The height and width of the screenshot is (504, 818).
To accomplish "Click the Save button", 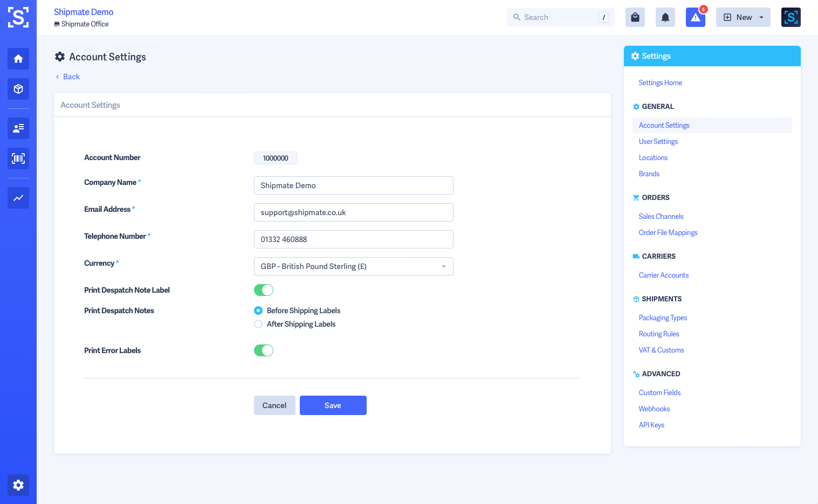I will point(333,405).
